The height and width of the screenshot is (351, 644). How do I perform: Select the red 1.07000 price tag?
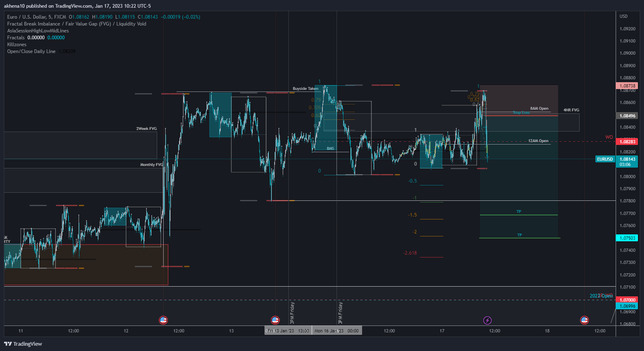click(x=627, y=300)
